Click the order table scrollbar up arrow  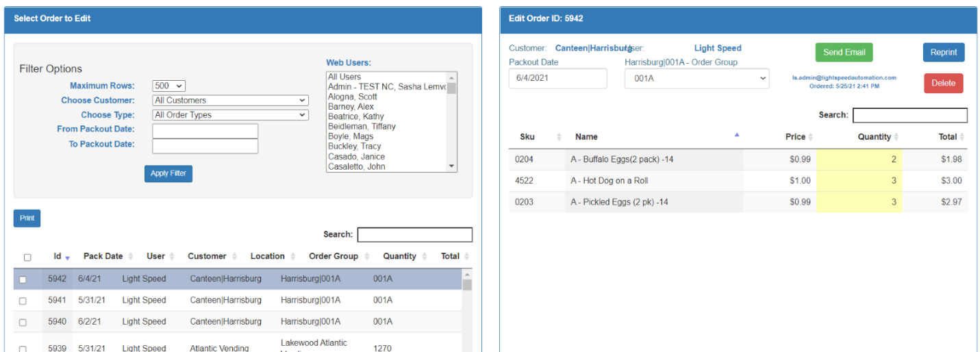[467, 275]
